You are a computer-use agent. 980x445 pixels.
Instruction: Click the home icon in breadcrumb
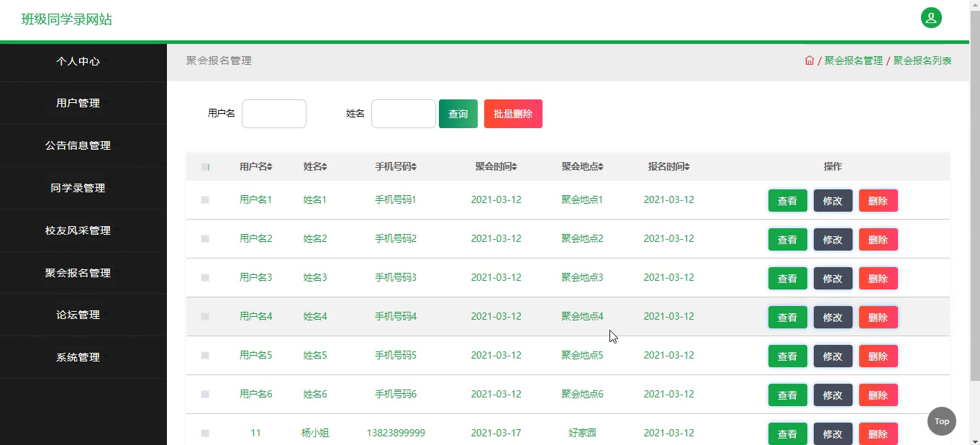(x=809, y=60)
